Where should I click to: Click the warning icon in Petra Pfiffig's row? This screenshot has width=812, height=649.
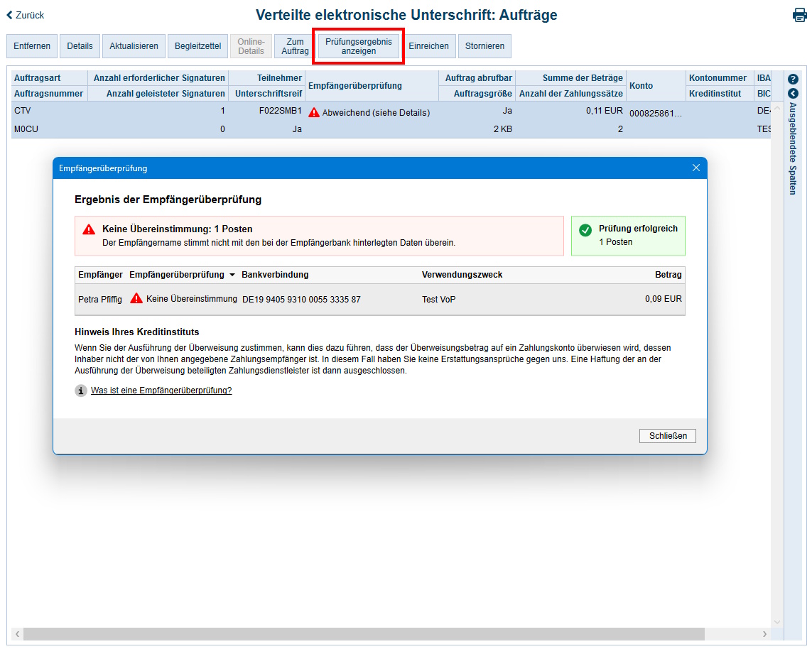[x=135, y=298]
